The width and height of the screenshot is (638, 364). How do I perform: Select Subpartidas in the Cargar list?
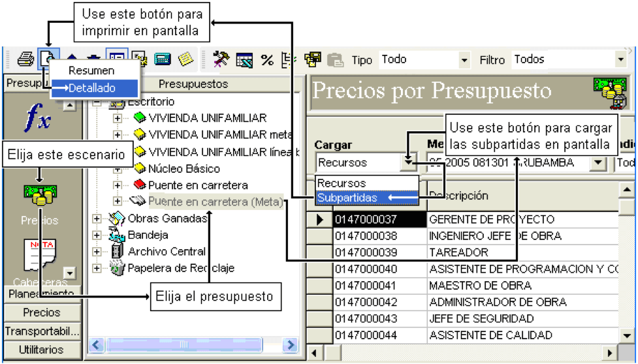tap(367, 198)
